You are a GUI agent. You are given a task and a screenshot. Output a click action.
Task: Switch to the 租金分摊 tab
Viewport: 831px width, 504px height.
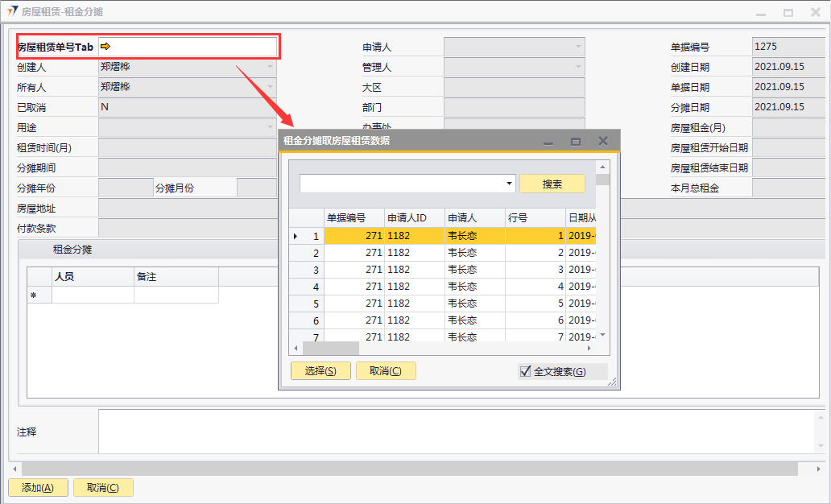tap(72, 250)
